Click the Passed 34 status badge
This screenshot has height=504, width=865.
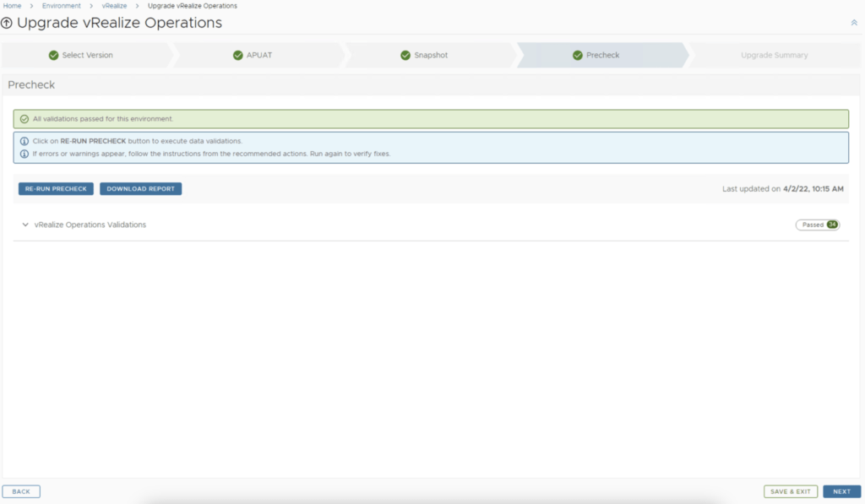click(x=818, y=225)
